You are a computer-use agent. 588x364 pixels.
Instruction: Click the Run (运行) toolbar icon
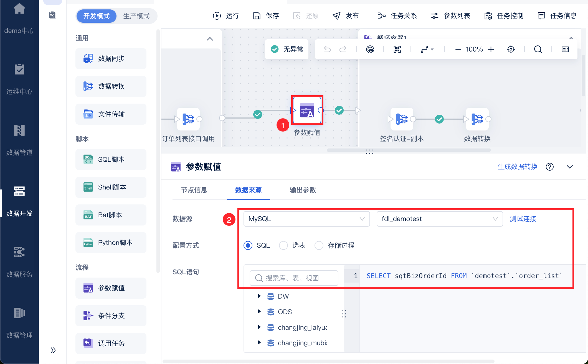tap(217, 16)
